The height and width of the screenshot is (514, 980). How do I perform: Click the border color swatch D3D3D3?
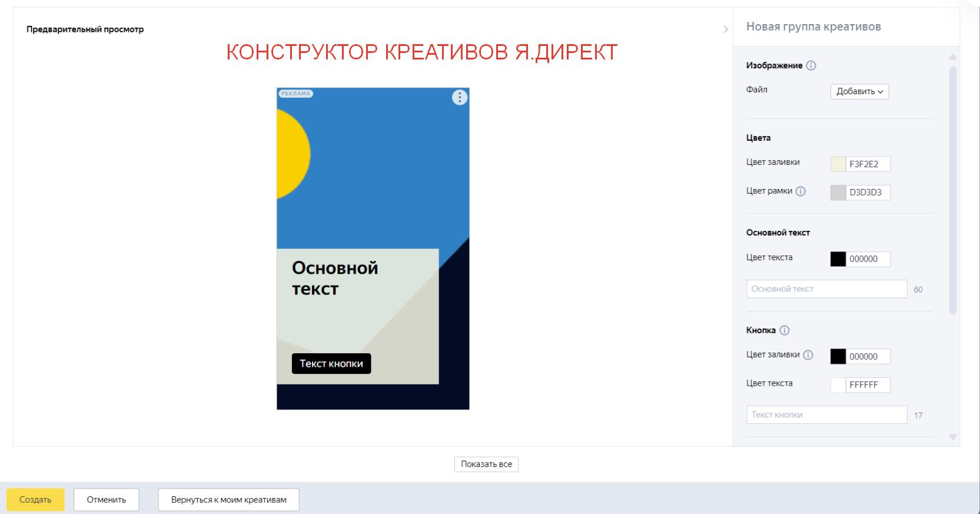[838, 193]
